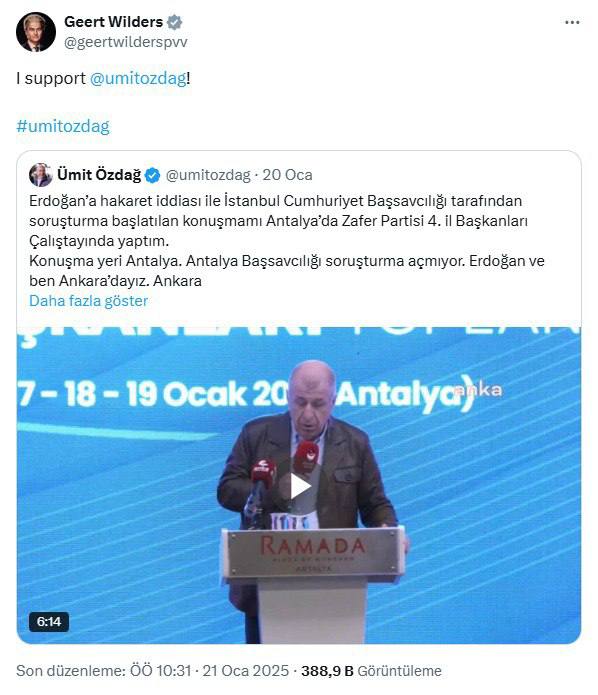Click Geert Wilders verified badge

(x=174, y=22)
